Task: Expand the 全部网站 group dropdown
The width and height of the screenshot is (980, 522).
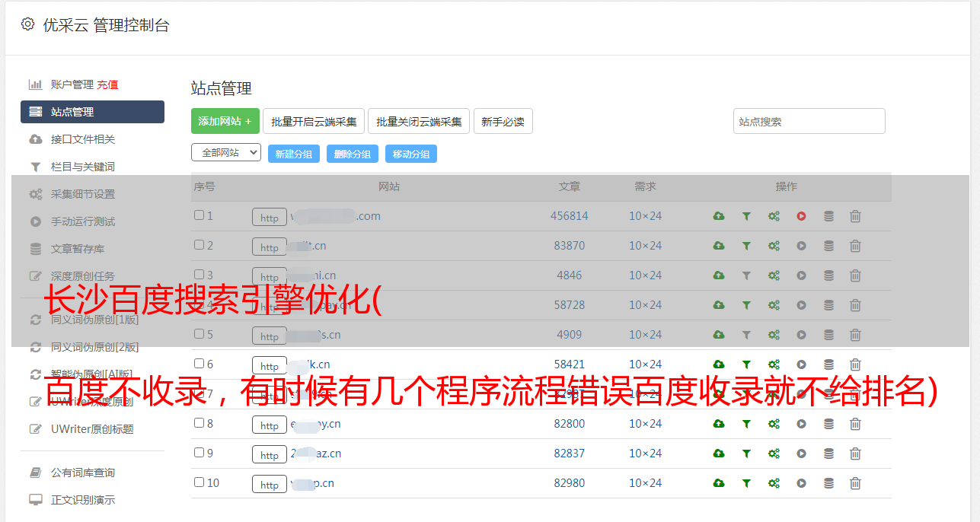Action: coord(225,153)
